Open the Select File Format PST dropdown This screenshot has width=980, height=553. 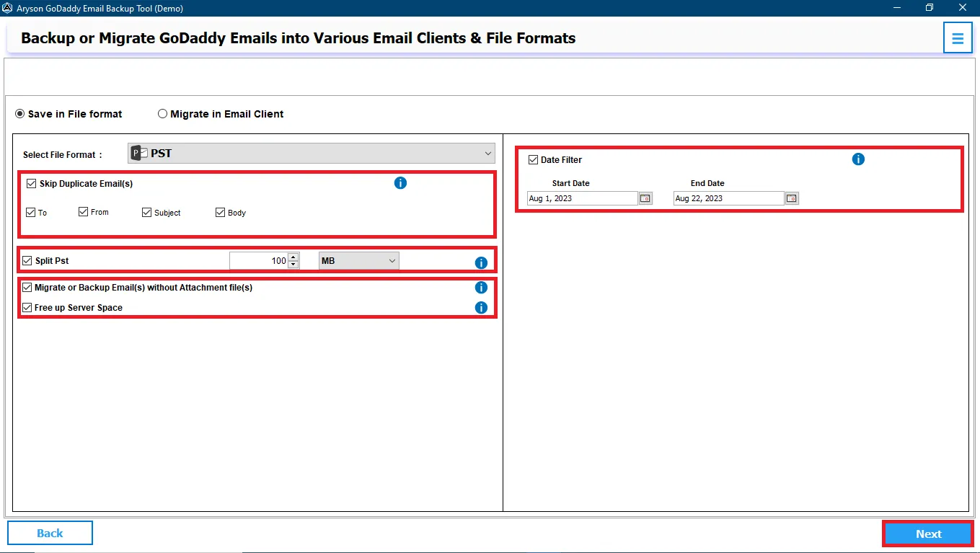pos(312,153)
